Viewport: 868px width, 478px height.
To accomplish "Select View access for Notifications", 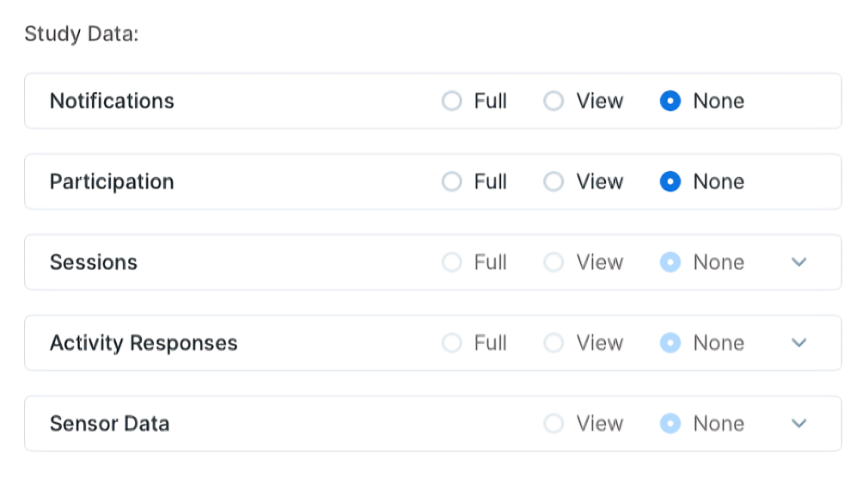I will tap(554, 101).
